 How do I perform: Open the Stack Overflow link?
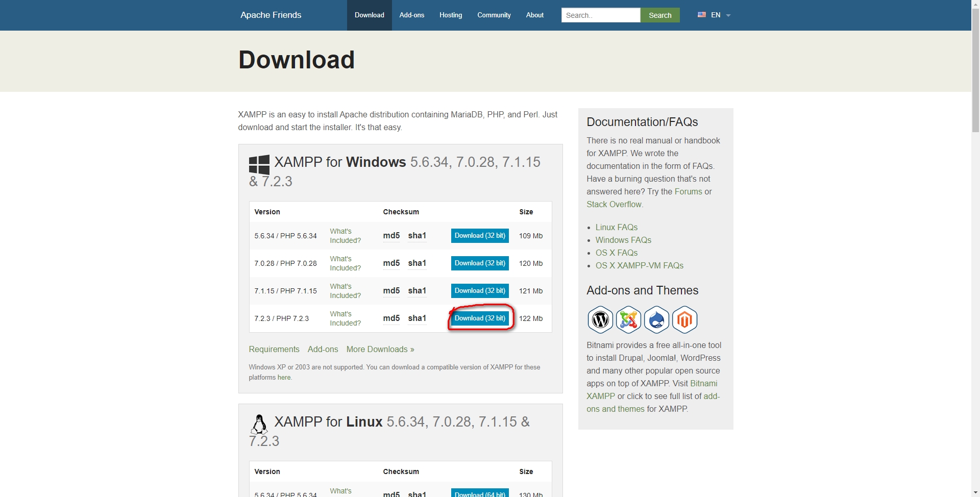click(x=614, y=204)
